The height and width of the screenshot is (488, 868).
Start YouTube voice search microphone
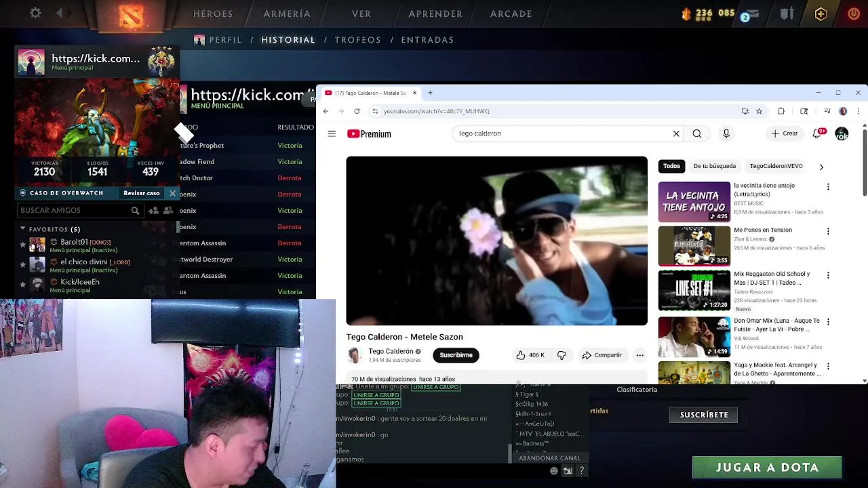point(726,134)
